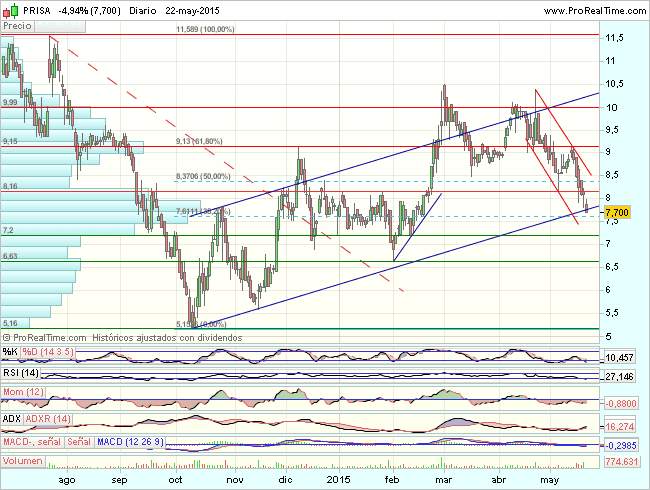650x490 pixels.
Task: Select the faded VNP indicator label
Action: (59, 26)
